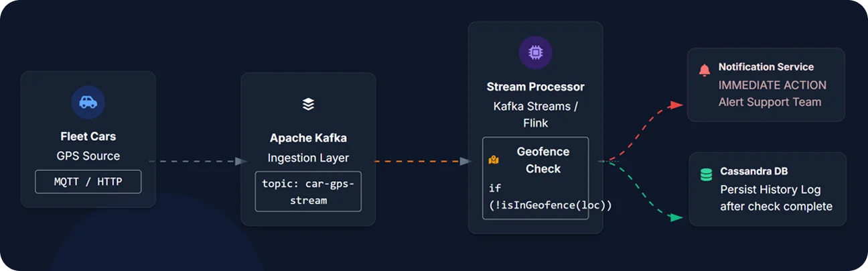
Task: Click the purple processor chip icon
Action: click(x=535, y=52)
